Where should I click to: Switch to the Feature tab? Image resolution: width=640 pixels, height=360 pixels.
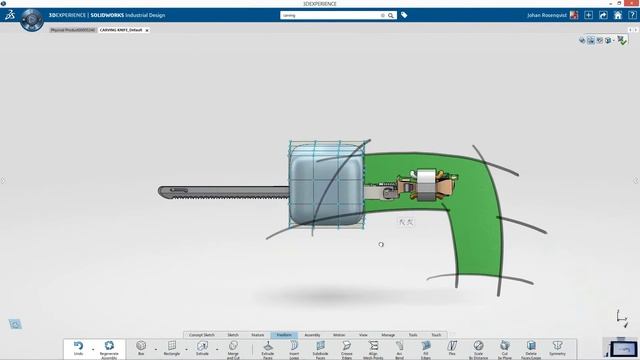point(258,335)
